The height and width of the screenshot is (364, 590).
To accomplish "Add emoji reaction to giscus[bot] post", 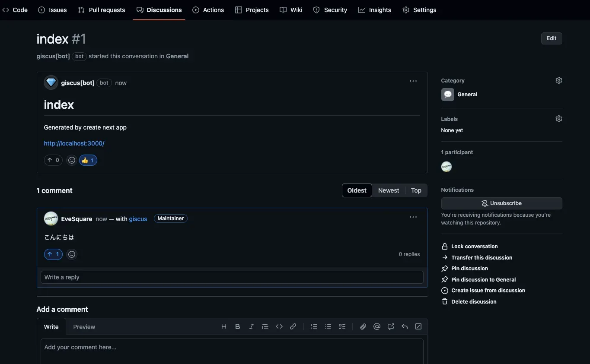I will click(x=72, y=160).
